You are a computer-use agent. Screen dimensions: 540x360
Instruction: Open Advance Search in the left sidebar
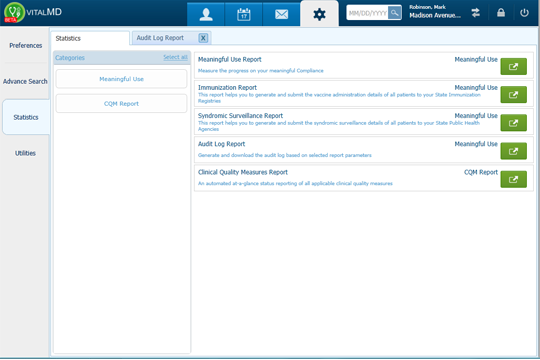(x=25, y=81)
